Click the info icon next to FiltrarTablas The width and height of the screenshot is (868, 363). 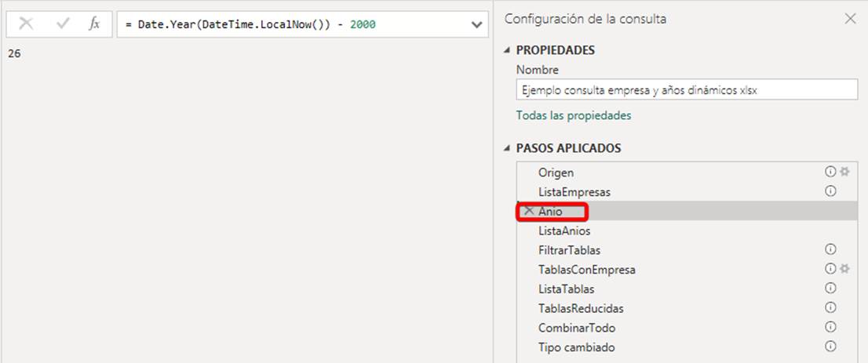pos(830,249)
